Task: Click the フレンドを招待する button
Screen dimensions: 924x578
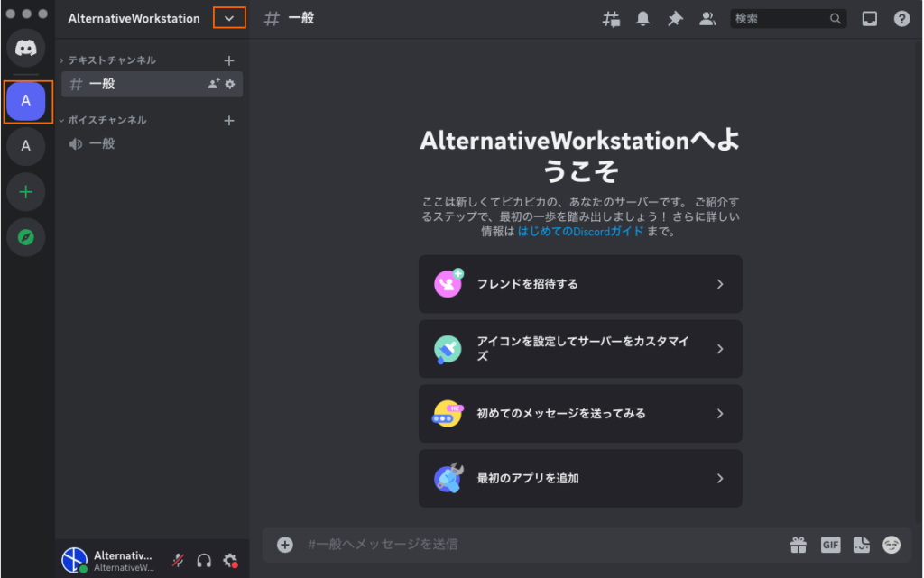Action: (580, 284)
